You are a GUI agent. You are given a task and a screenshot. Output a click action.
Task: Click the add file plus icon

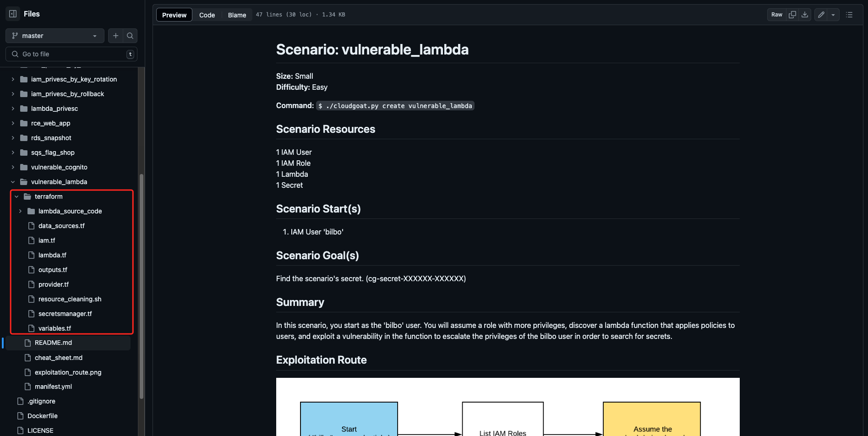(115, 36)
